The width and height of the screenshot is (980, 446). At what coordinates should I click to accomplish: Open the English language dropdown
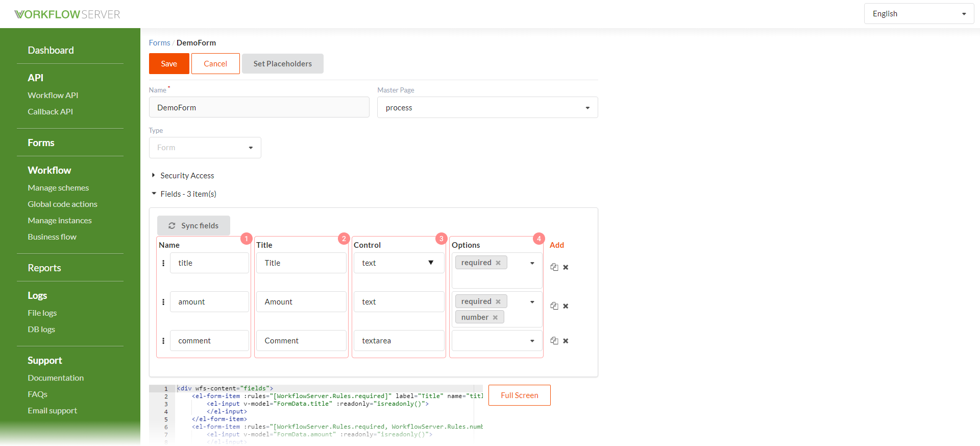(x=919, y=14)
